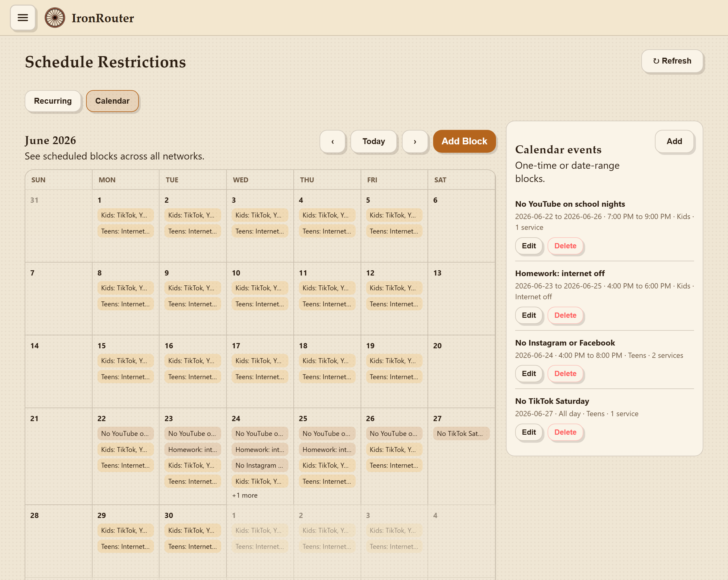Open faded Teens: Internet block on July 3
This screenshot has width=728, height=580.
[x=394, y=546]
